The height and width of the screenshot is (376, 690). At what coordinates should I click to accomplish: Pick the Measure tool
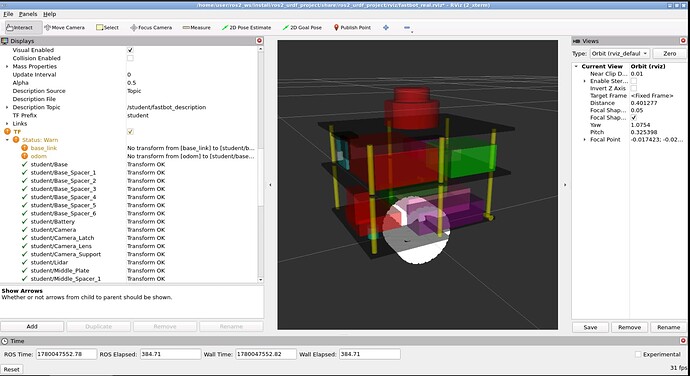196,27
